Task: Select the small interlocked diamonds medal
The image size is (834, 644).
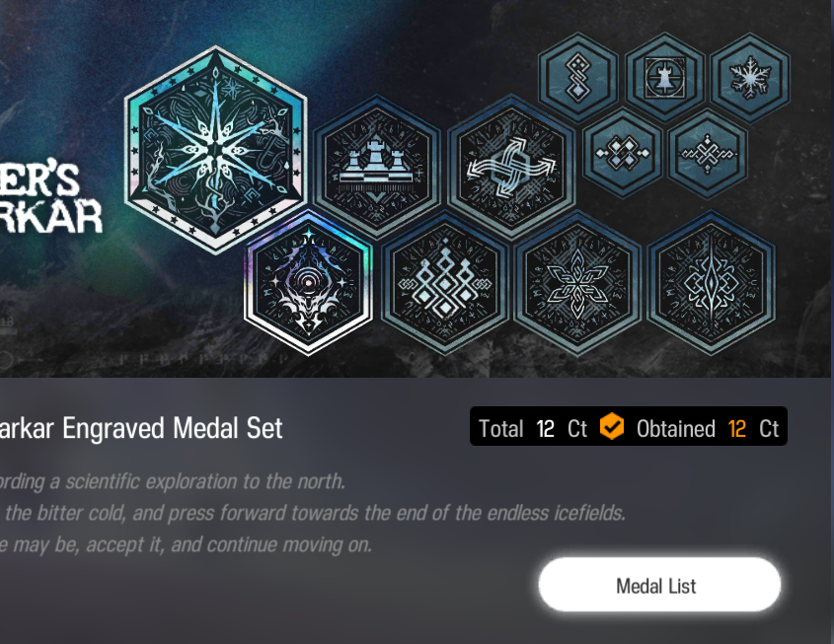Action: pos(623,154)
